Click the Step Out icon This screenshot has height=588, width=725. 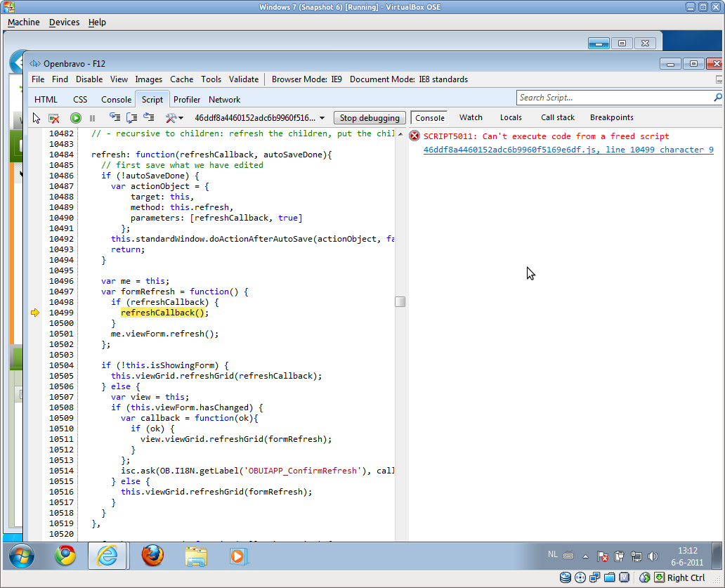coord(148,118)
